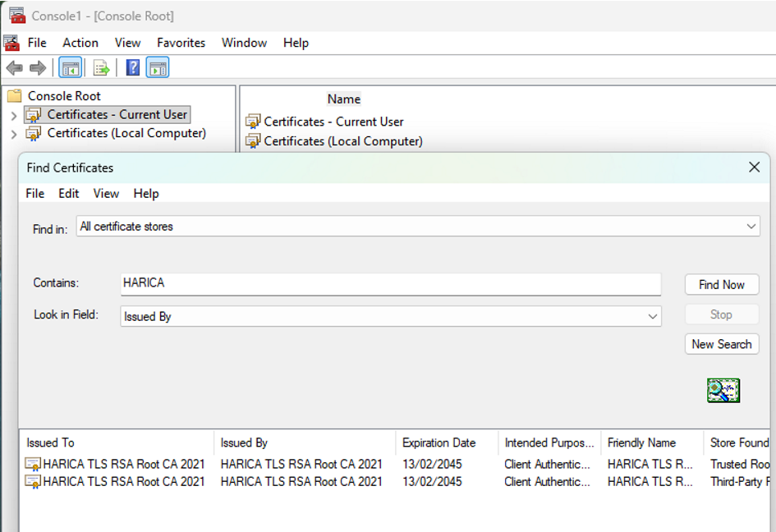Click the New Search button
This screenshot has height=532, width=776.
(722, 344)
